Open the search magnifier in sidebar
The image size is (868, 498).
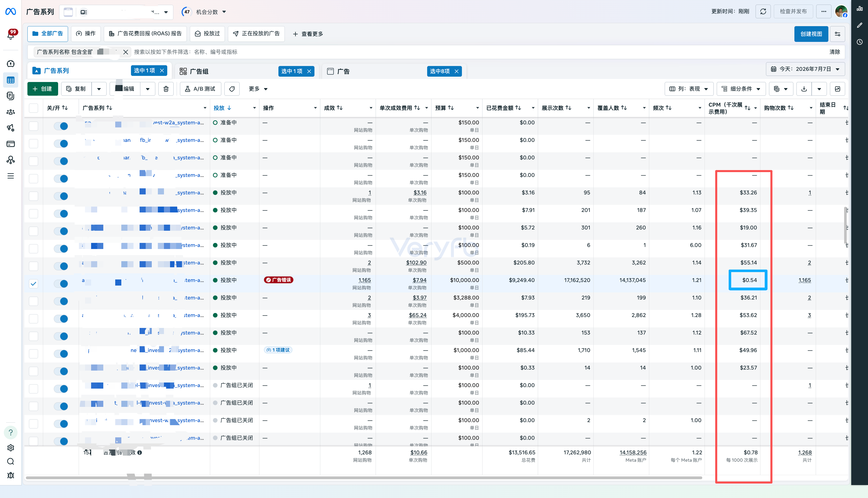pos(11,461)
